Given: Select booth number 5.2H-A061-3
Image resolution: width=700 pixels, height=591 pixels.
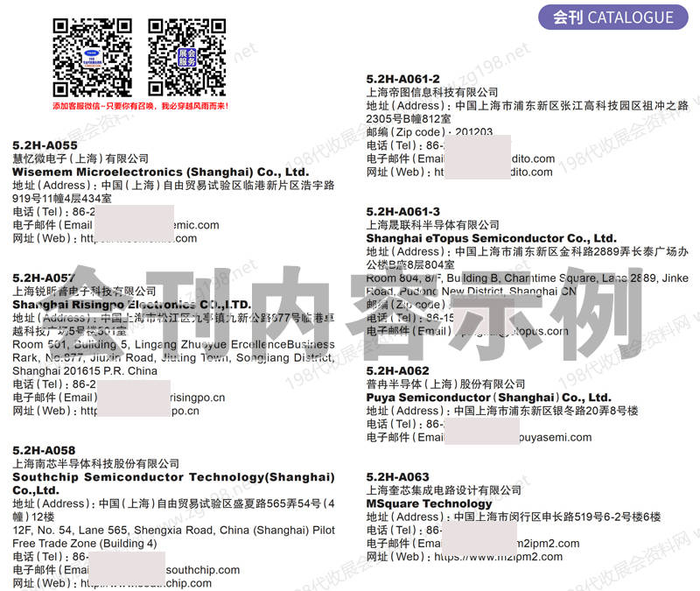Looking at the screenshot, I should point(402,212).
